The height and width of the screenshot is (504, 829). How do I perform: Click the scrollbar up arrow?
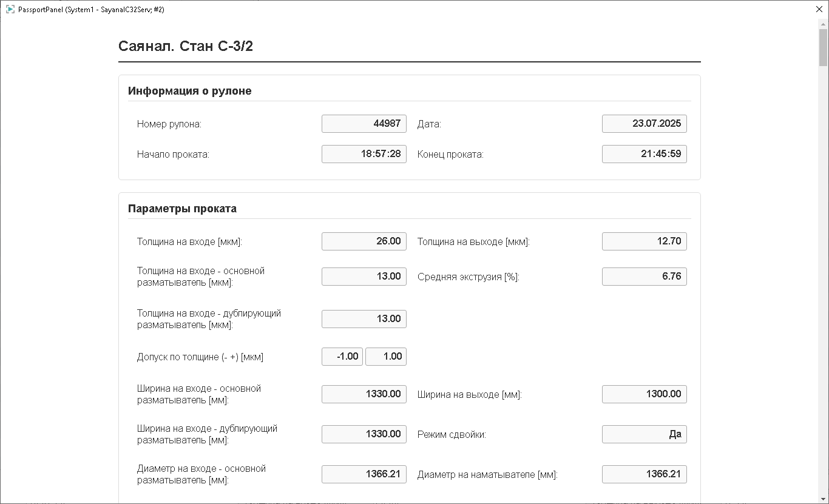click(823, 24)
